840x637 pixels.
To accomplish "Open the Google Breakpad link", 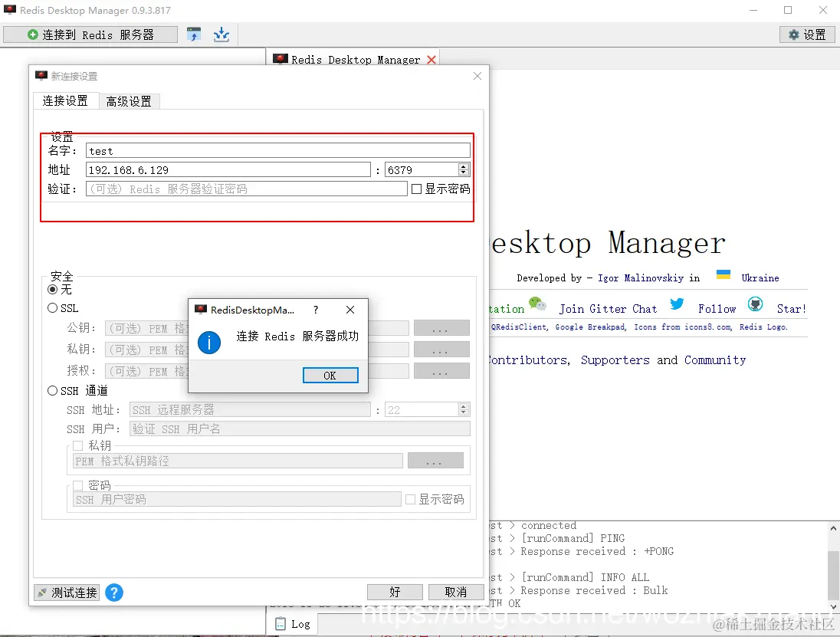I will coord(590,327).
